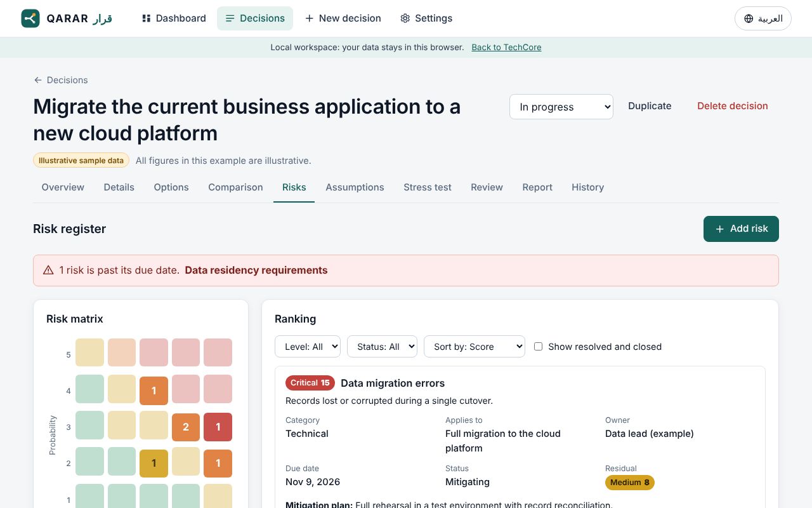Start a New decision
This screenshot has height=508, width=812.
tap(343, 18)
